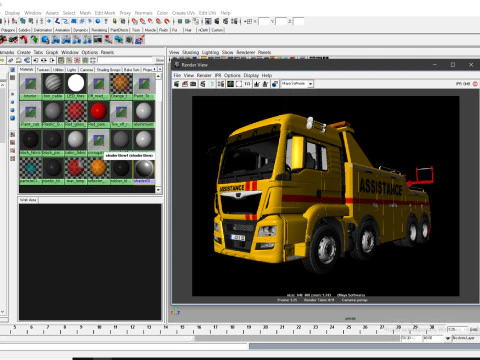The image size is (480, 360).
Task: Select the Polygons shelf tab
Action: click(8, 30)
